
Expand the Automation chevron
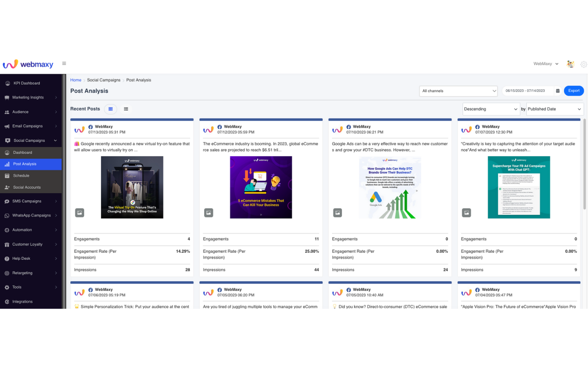point(56,230)
